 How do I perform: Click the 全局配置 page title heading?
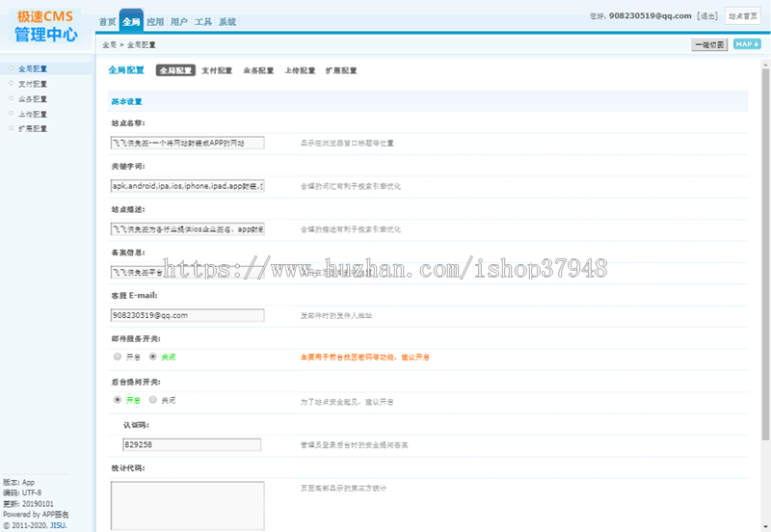(126, 69)
